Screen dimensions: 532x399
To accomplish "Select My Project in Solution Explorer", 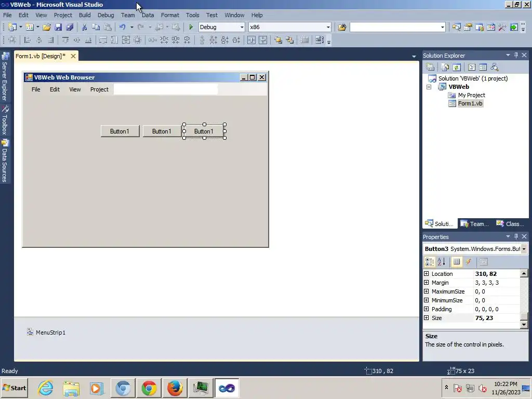I will pos(467,96).
